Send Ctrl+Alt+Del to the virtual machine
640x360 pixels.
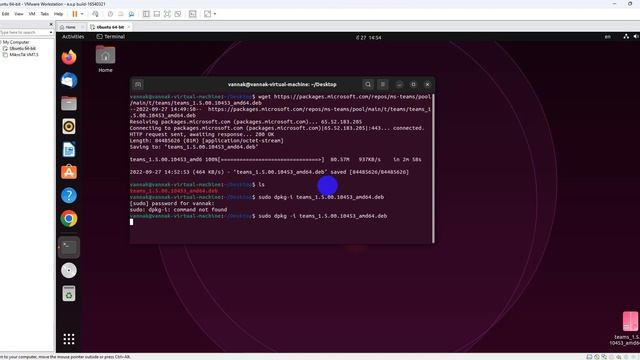pos(95,14)
